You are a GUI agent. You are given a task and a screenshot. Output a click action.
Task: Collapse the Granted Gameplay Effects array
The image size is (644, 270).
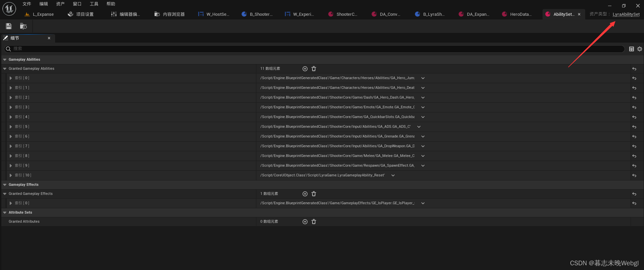tap(5, 194)
